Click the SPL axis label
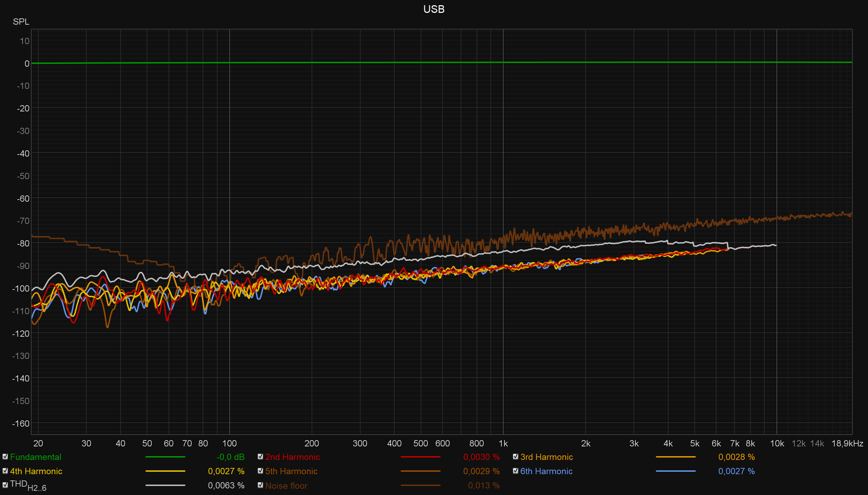The width and height of the screenshot is (868, 495). (x=21, y=22)
